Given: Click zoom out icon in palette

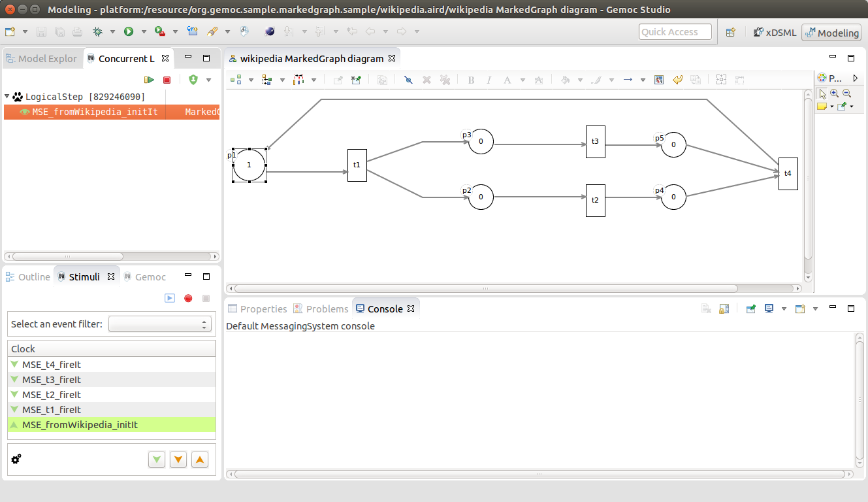Looking at the screenshot, I should (846, 93).
